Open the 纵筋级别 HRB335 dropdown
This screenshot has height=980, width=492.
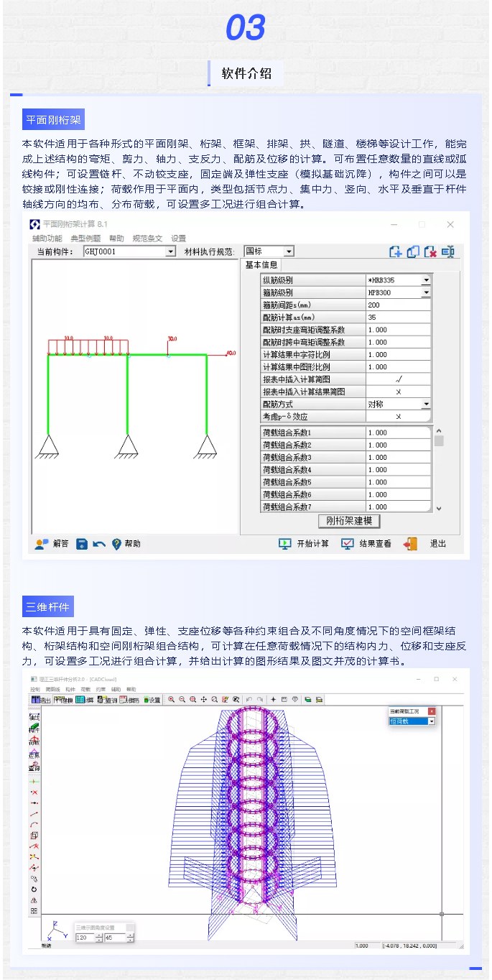(x=426, y=280)
